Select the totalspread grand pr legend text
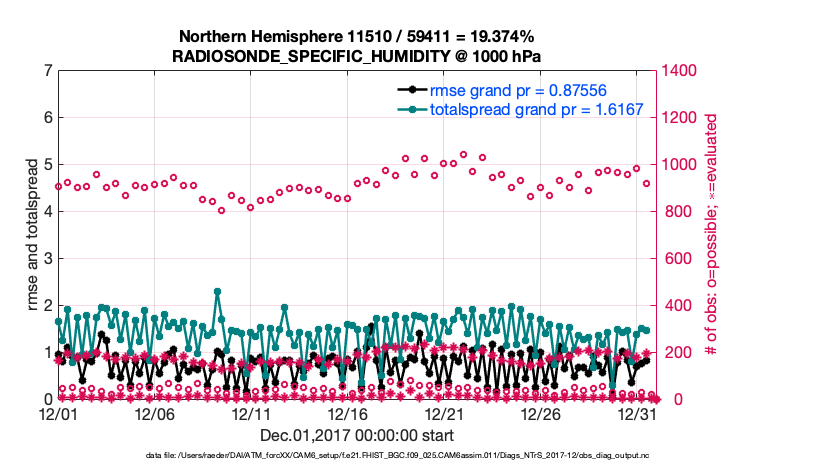830x470 pixels. [x=536, y=108]
